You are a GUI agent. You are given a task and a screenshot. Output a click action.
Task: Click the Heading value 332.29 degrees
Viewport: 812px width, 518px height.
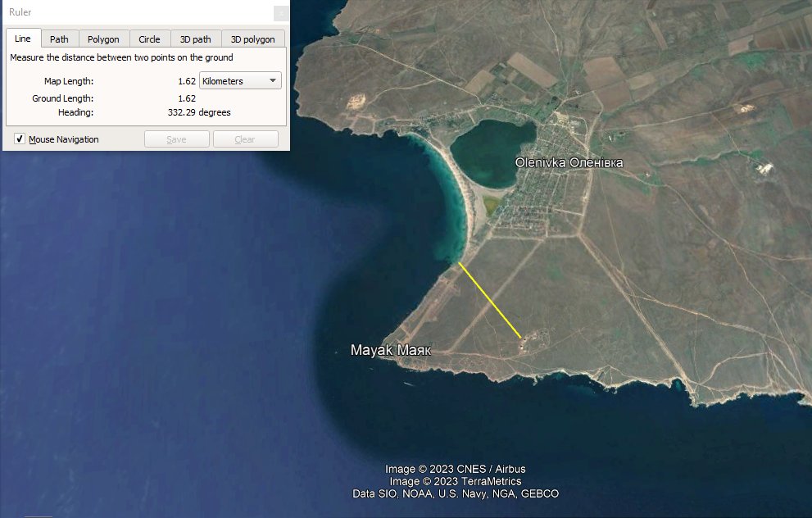coord(193,112)
